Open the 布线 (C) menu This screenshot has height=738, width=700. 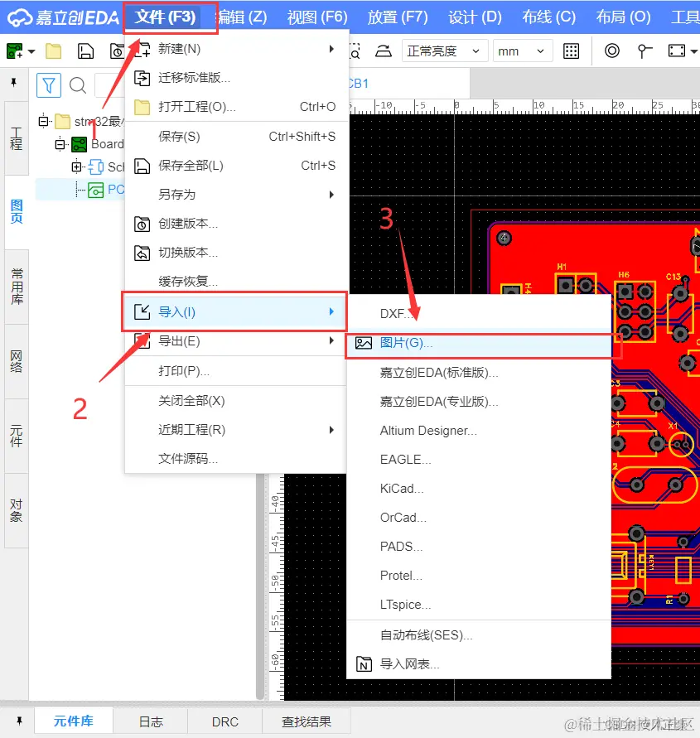point(549,17)
